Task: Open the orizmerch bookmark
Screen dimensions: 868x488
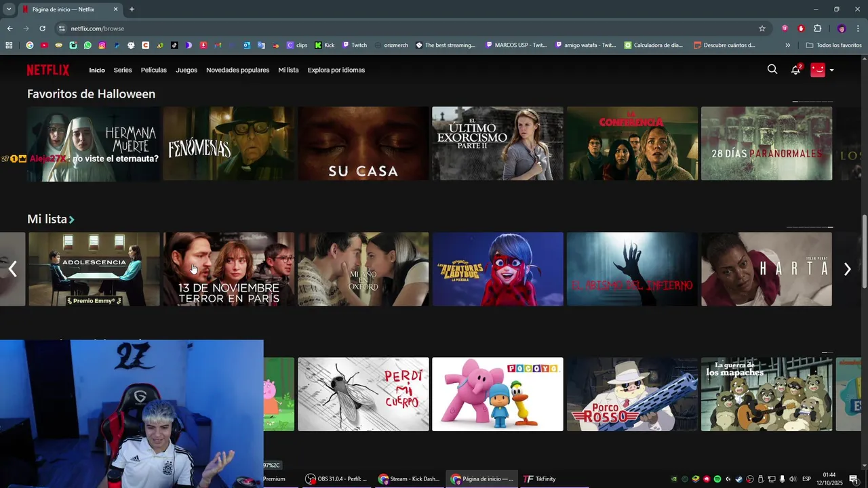Action: 391,45
